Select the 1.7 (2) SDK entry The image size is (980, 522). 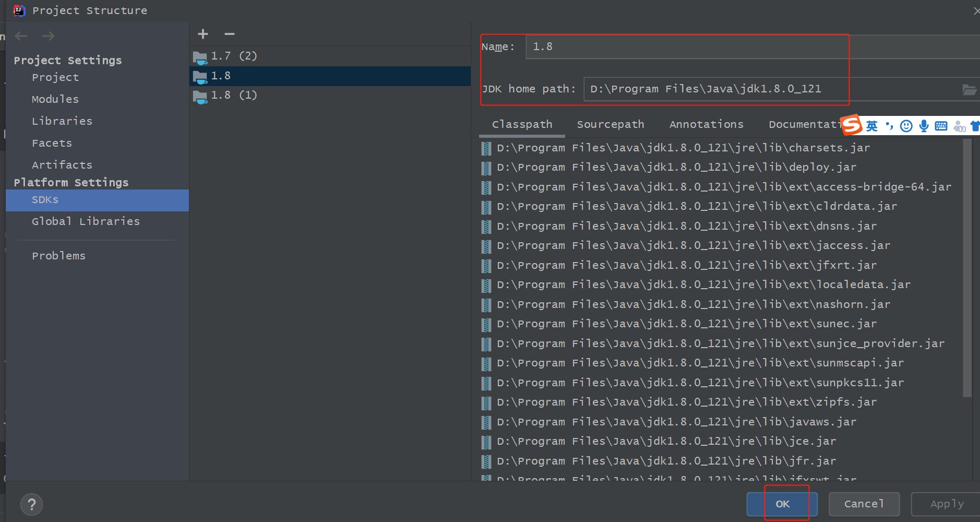point(234,56)
